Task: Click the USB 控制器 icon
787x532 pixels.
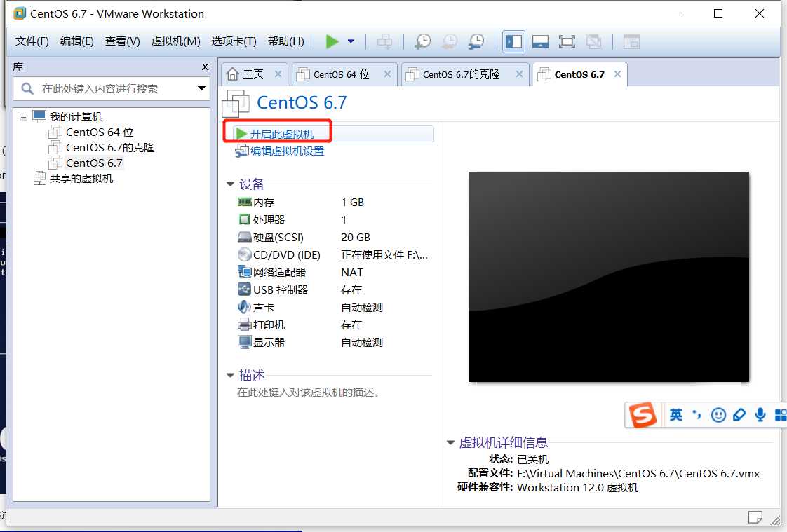Action: point(244,289)
